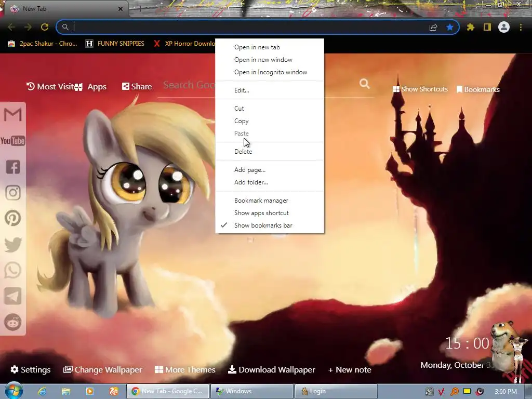Select Copy from context menu
This screenshot has height=399, width=532.
pyautogui.click(x=270, y=121)
